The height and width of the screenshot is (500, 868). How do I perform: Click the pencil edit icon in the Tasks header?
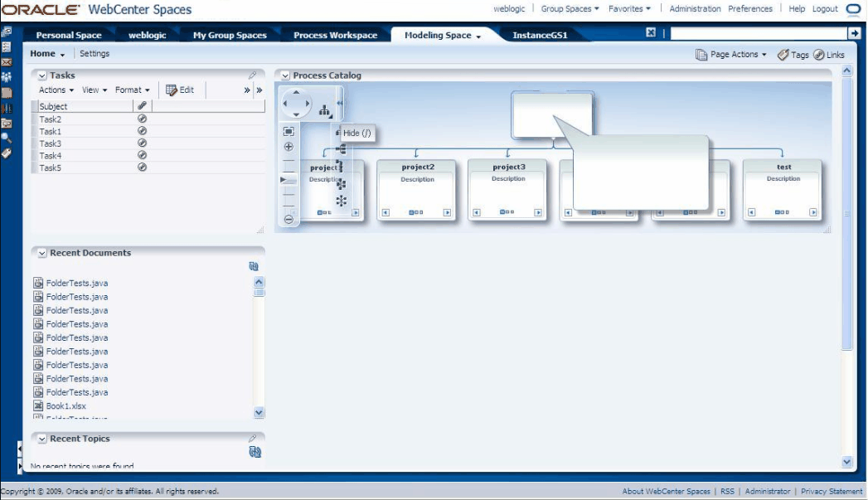tap(252, 75)
